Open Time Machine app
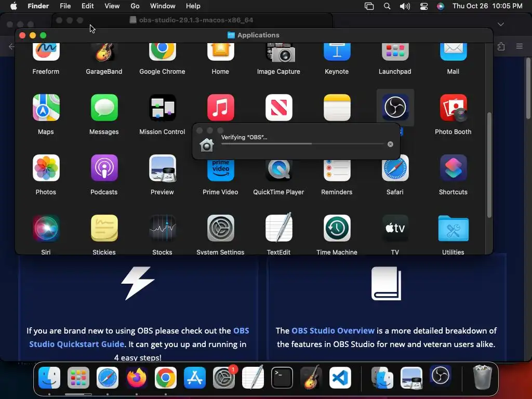 point(337,228)
